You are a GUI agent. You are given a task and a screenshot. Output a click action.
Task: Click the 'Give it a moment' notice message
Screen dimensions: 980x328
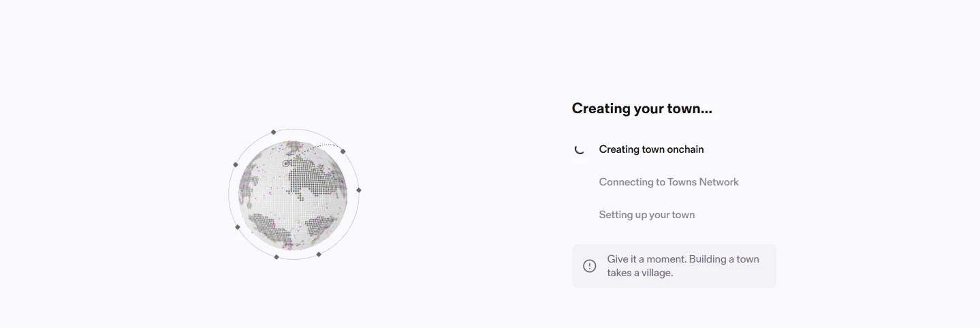pos(683,266)
